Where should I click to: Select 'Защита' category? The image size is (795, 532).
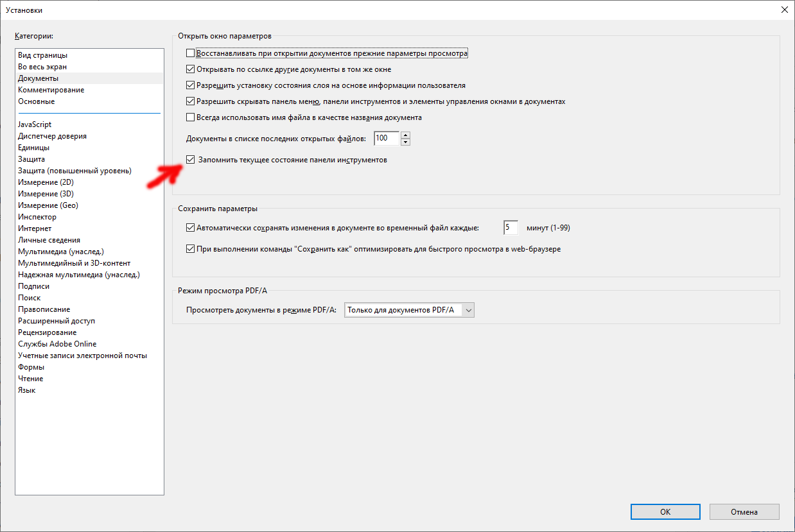coord(89,159)
